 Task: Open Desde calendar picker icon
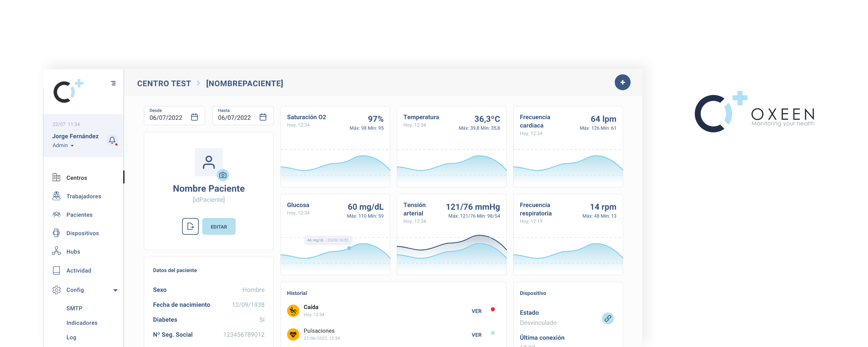[194, 117]
